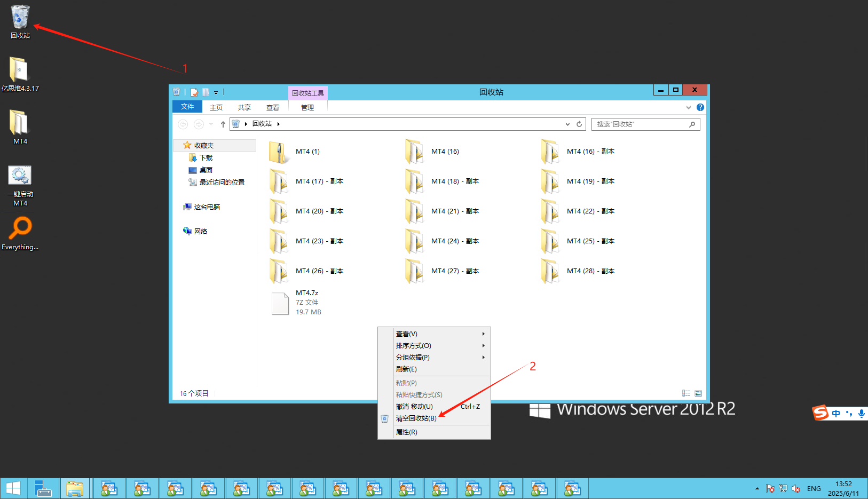This screenshot has width=868, height=499.
Task: Open the Everything search desktop icon
Action: click(x=20, y=229)
